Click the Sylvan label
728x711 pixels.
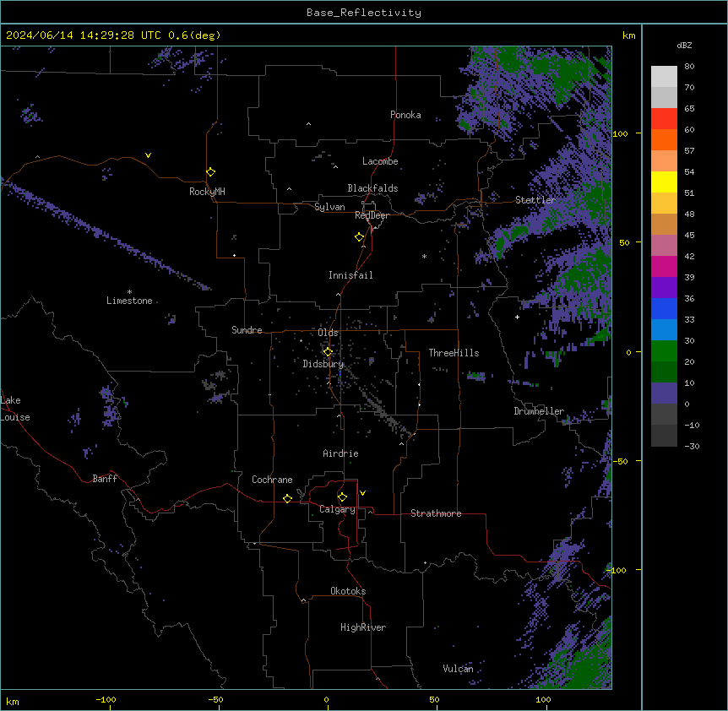tap(329, 207)
